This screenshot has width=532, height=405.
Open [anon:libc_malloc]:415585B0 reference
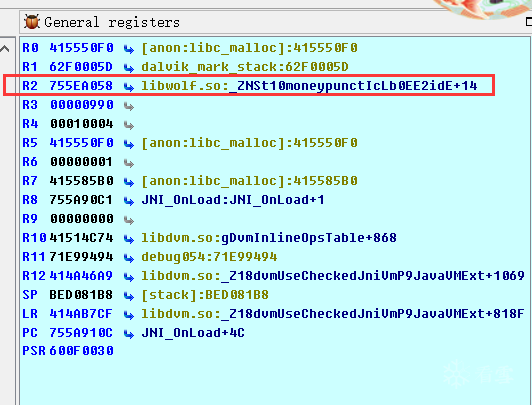pos(249,181)
